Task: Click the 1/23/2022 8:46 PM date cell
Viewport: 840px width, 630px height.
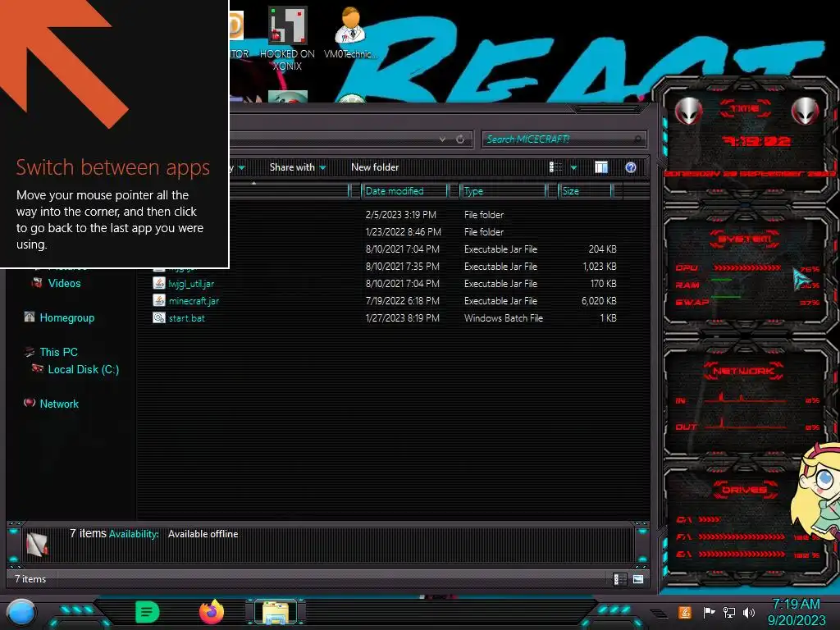Action: click(x=404, y=232)
